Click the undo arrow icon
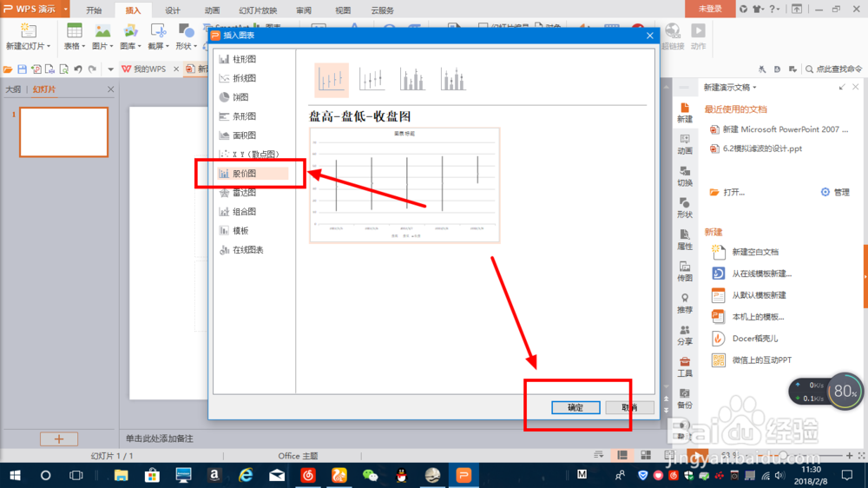Viewport: 868px width, 488px height. click(x=78, y=69)
